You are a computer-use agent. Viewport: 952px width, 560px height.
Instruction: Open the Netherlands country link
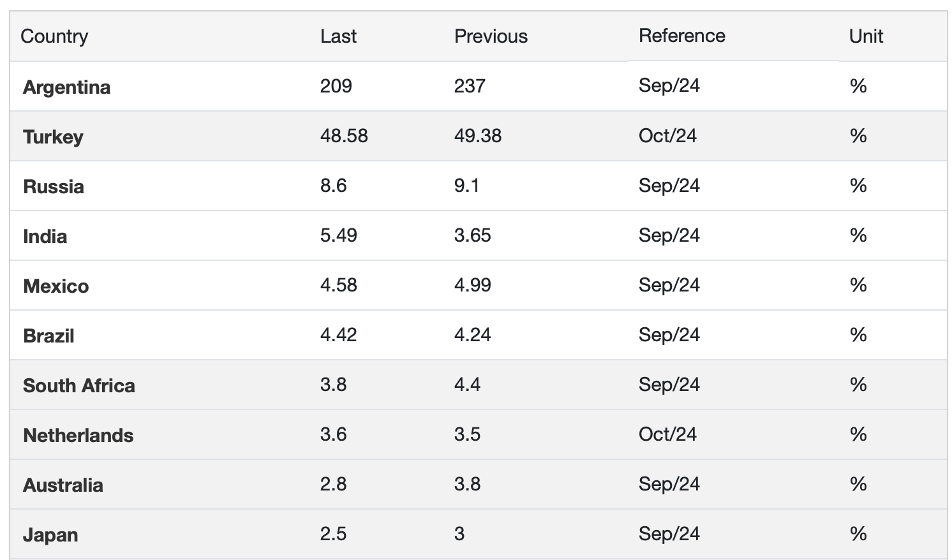pos(78,435)
